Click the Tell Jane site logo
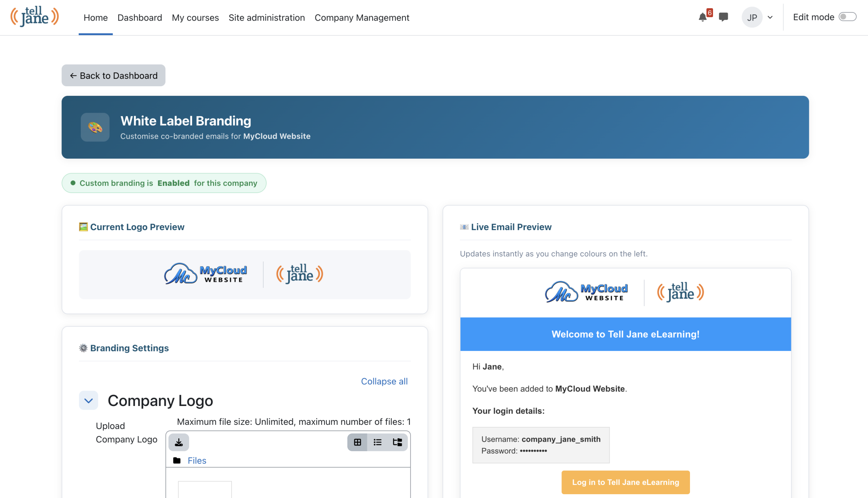The width and height of the screenshot is (868, 498). point(34,16)
